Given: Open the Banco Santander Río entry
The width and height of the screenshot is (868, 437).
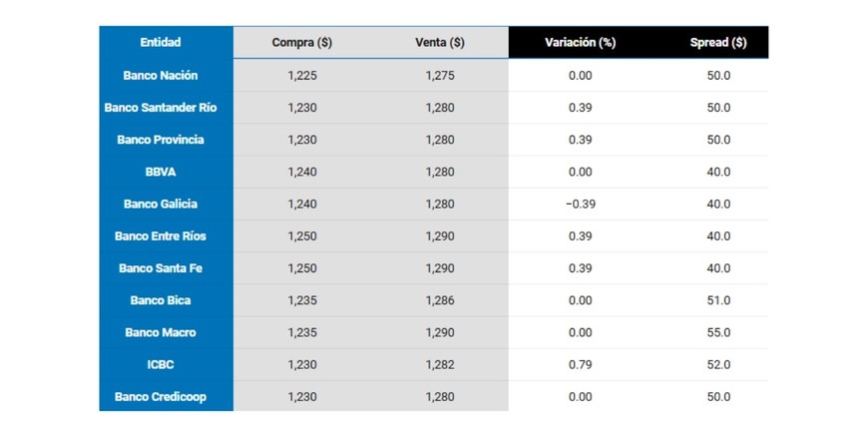Looking at the screenshot, I should click(161, 108).
